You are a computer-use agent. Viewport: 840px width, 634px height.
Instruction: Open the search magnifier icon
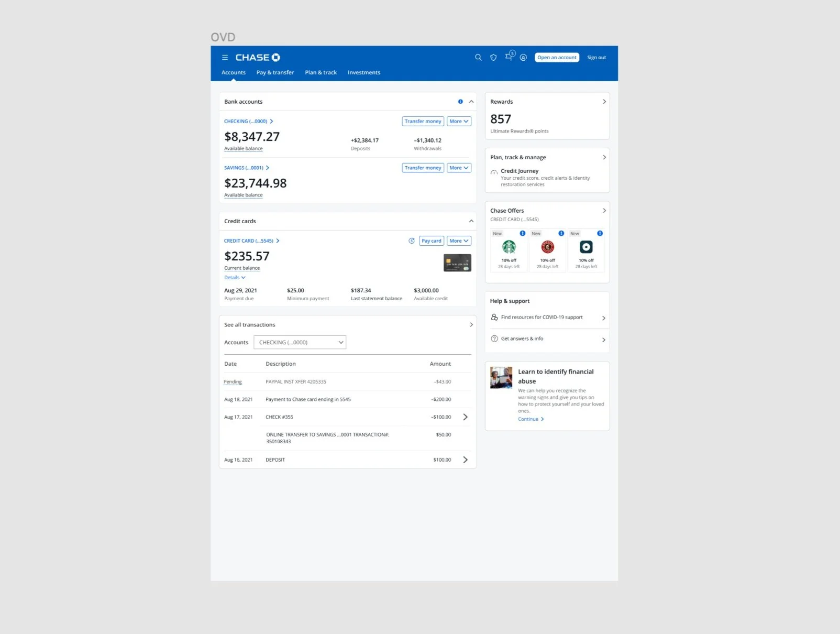coord(478,58)
